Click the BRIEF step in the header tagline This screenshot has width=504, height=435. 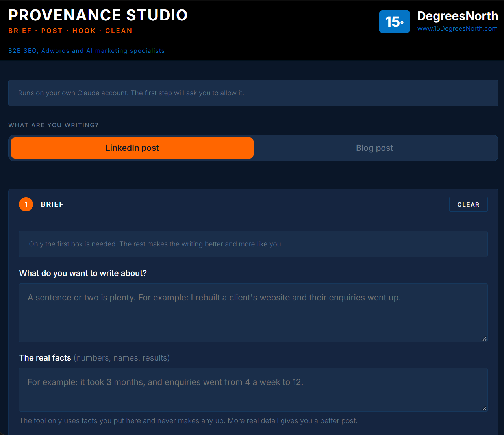(20, 31)
